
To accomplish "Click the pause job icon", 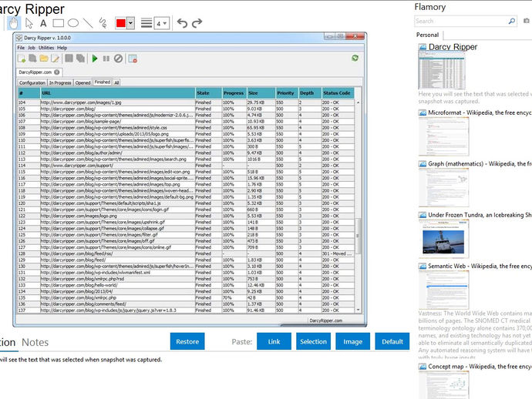I will tap(106, 59).
